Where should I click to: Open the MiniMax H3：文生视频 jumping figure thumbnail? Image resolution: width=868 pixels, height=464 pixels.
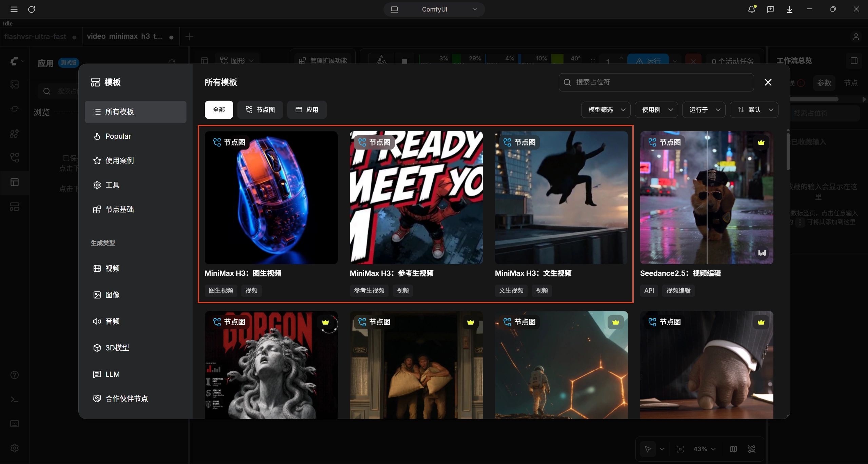coord(561,198)
